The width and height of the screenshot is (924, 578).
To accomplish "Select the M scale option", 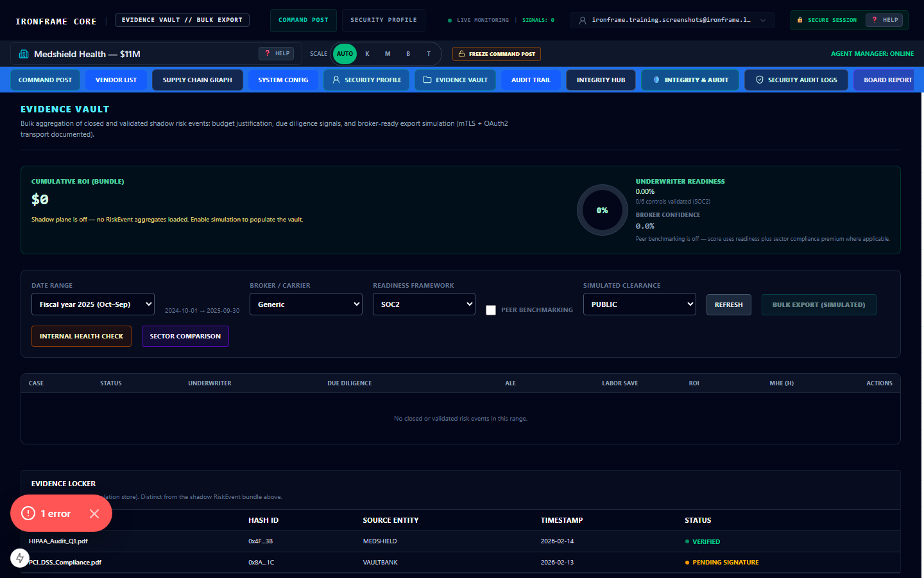I will 388,54.
